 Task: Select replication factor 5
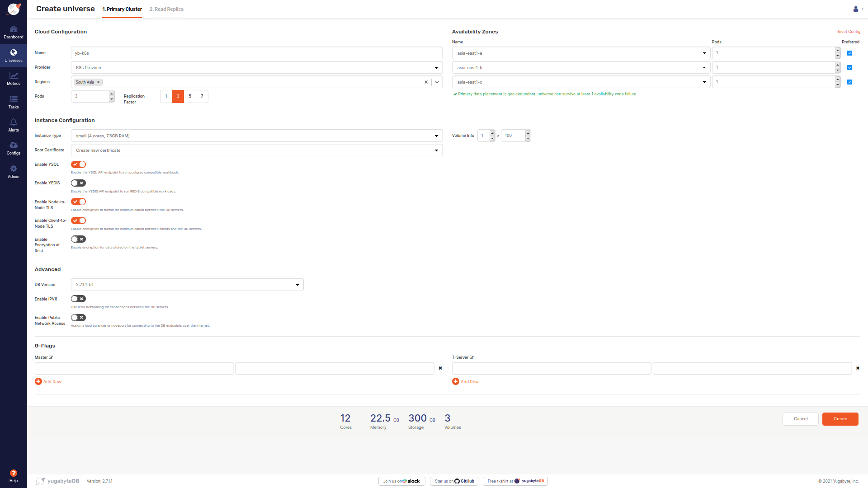pyautogui.click(x=190, y=96)
